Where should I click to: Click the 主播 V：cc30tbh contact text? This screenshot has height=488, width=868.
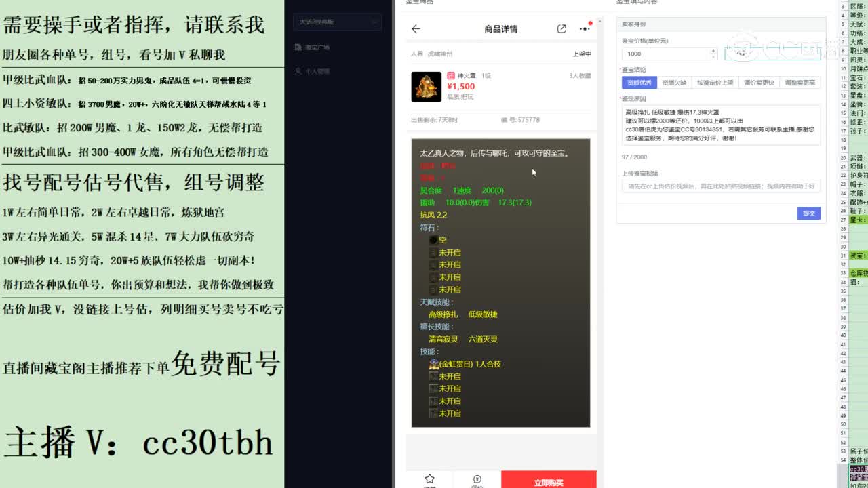coord(138,442)
